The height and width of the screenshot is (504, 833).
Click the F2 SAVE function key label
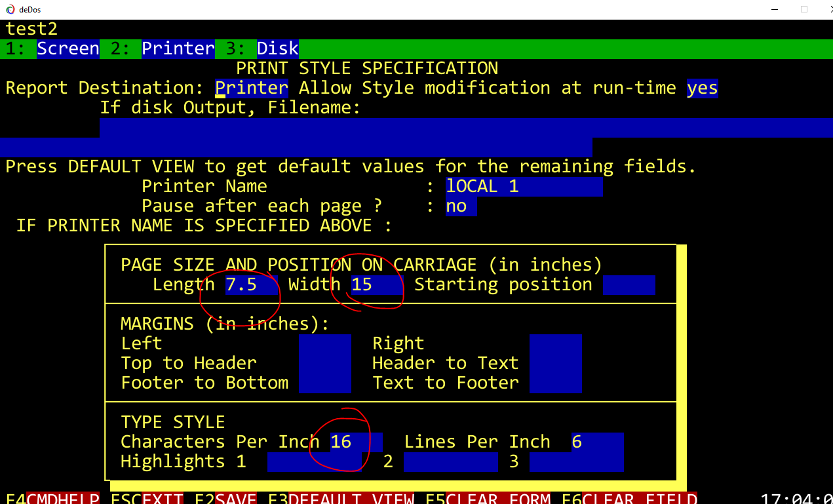coord(226,498)
